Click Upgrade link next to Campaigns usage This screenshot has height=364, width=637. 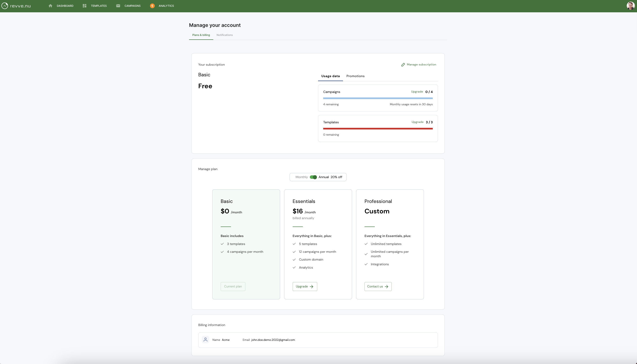point(417,92)
